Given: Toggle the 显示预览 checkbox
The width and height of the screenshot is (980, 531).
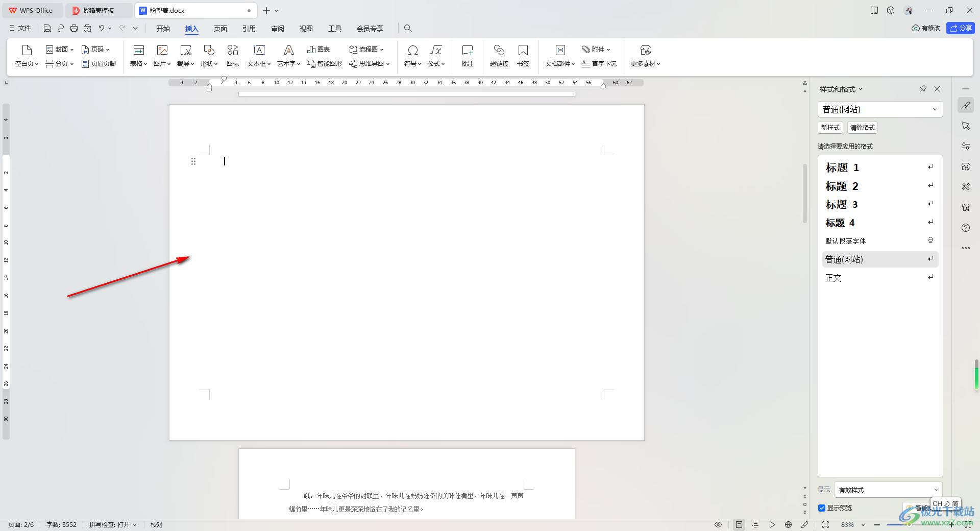Looking at the screenshot, I should click(822, 508).
